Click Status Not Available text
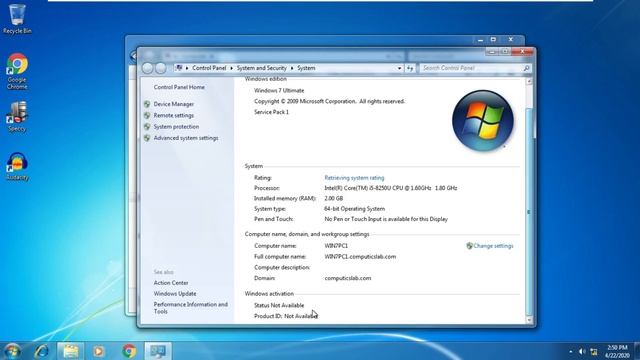Image resolution: width=640 pixels, height=360 pixels. [279, 305]
